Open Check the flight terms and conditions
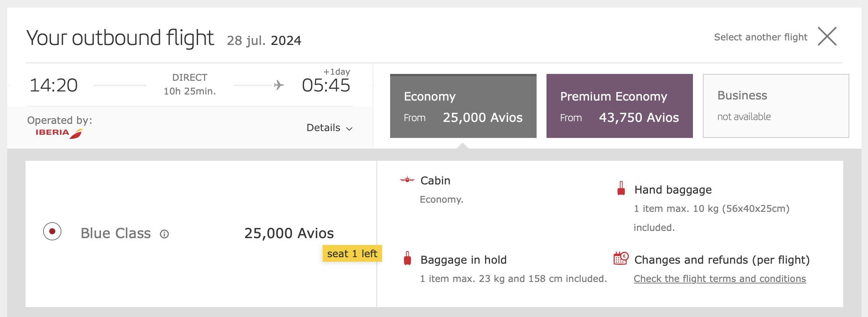Image resolution: width=868 pixels, height=317 pixels. tap(720, 279)
